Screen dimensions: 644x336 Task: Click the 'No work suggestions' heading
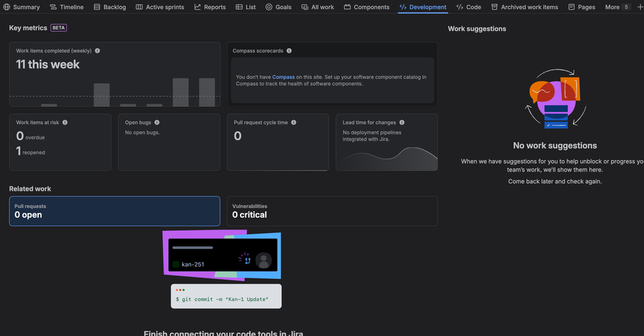[x=555, y=145]
